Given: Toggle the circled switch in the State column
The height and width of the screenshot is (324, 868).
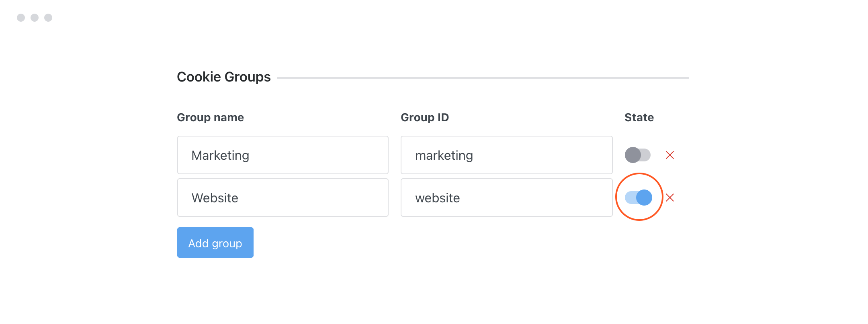Looking at the screenshot, I should click(x=638, y=198).
